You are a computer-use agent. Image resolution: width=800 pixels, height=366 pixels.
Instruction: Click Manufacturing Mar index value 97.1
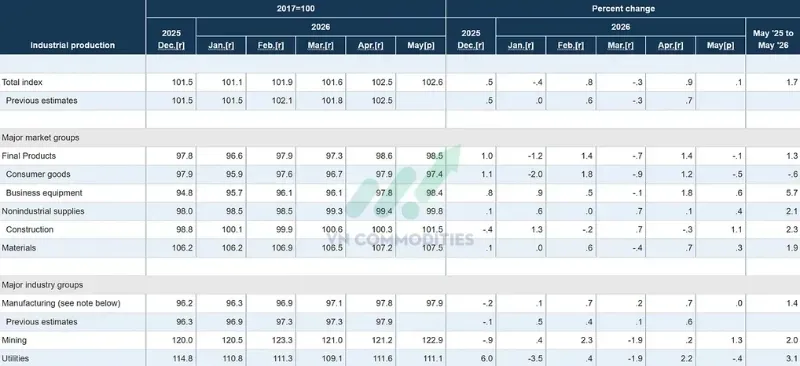tap(334, 303)
